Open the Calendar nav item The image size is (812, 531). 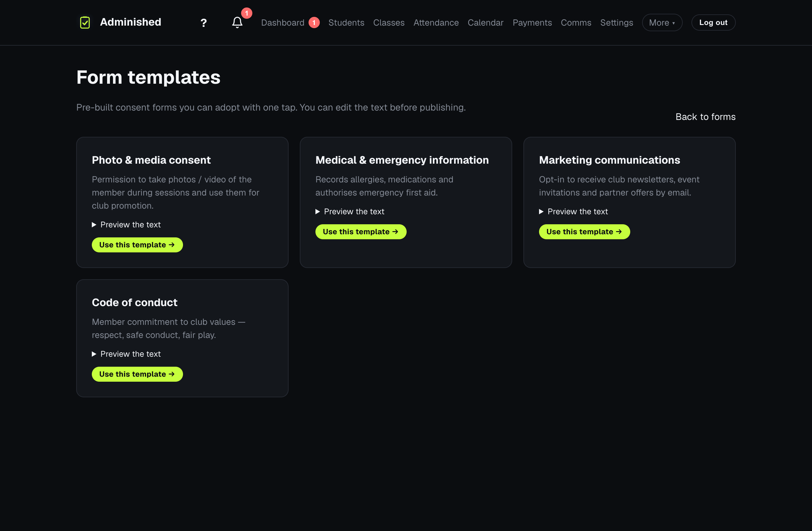point(486,22)
